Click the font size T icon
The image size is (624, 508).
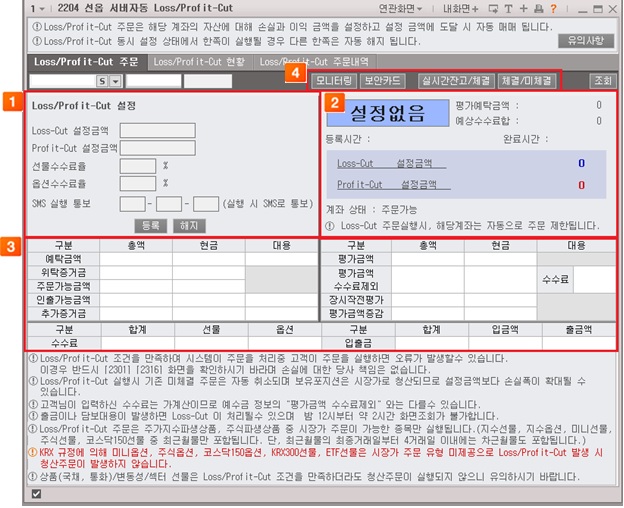tap(508, 9)
